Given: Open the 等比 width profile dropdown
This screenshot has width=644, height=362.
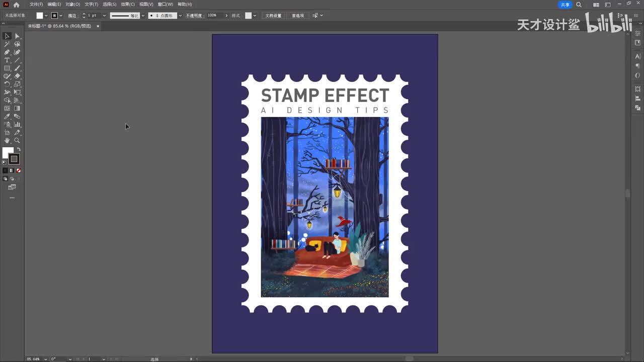Looking at the screenshot, I should pyautogui.click(x=143, y=16).
